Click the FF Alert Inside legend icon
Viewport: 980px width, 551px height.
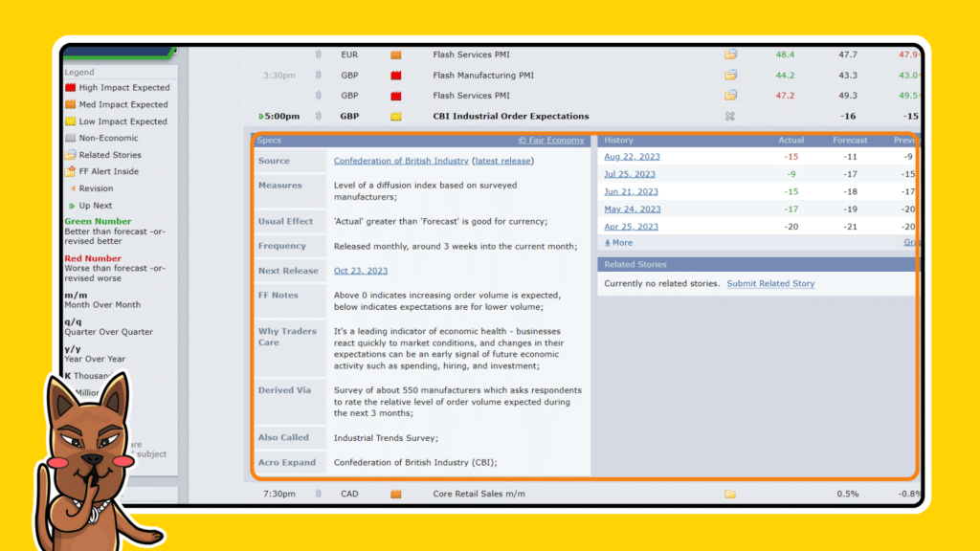coord(70,172)
